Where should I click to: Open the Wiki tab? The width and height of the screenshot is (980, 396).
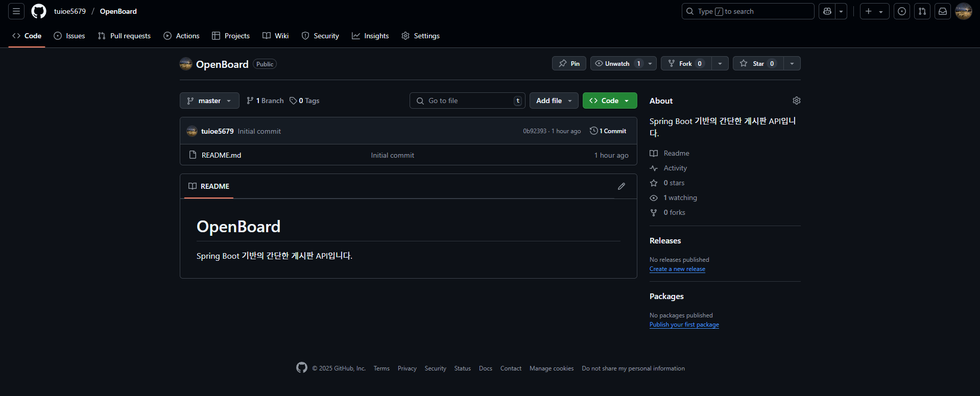point(276,36)
